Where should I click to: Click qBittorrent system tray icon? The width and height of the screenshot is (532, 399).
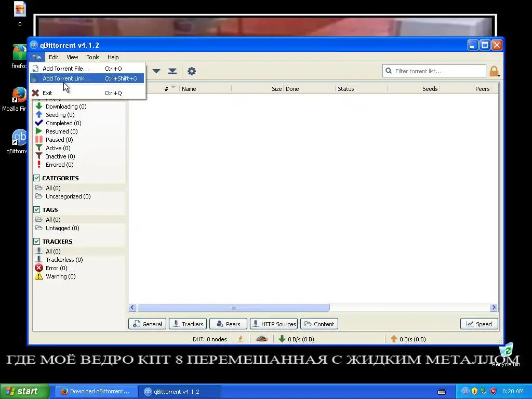(465, 391)
